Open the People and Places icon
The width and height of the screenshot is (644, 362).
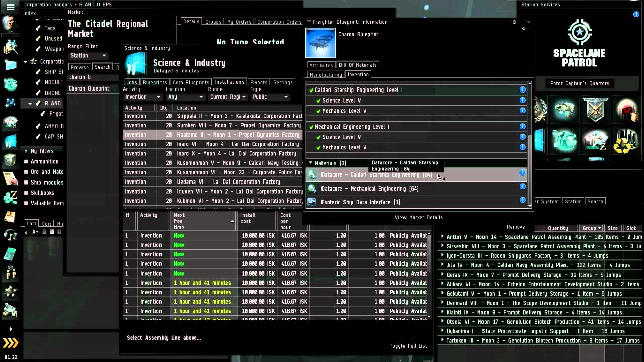pos(10,47)
